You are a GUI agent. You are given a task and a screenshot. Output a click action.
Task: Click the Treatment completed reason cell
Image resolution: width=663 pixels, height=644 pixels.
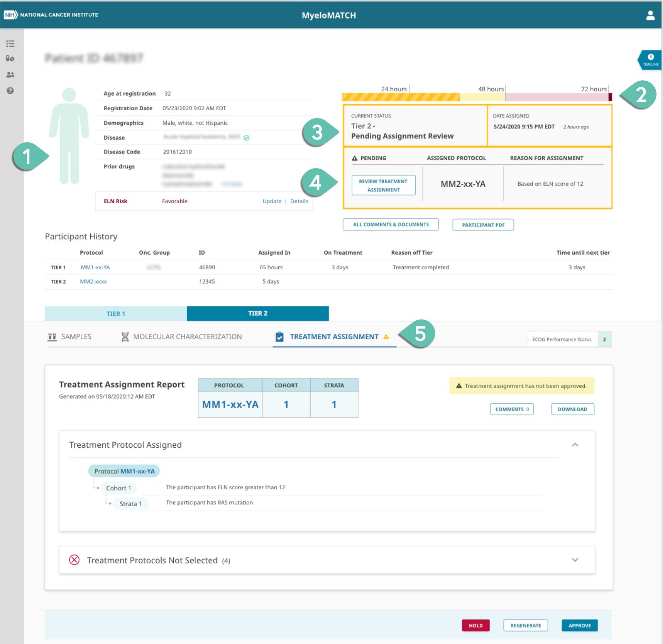coord(421,268)
